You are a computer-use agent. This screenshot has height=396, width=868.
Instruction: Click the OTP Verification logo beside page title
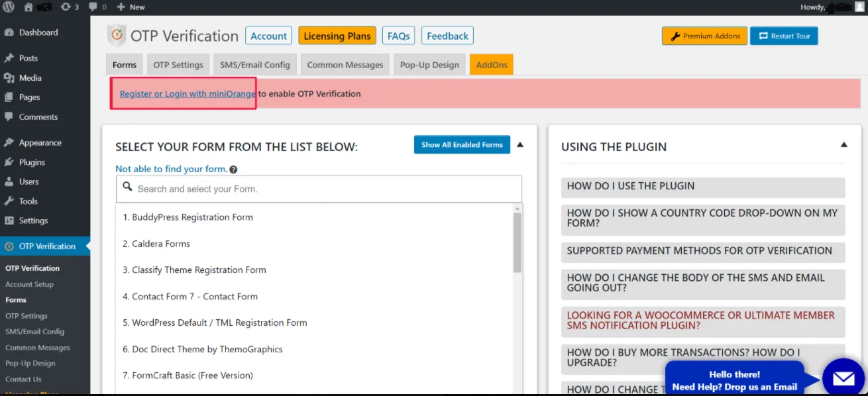tap(117, 36)
